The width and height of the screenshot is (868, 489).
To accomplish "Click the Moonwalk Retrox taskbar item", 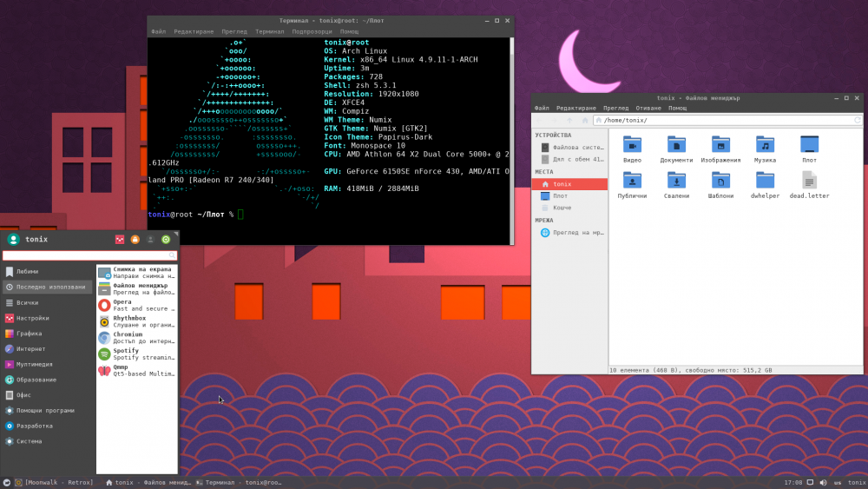I will tap(54, 482).
